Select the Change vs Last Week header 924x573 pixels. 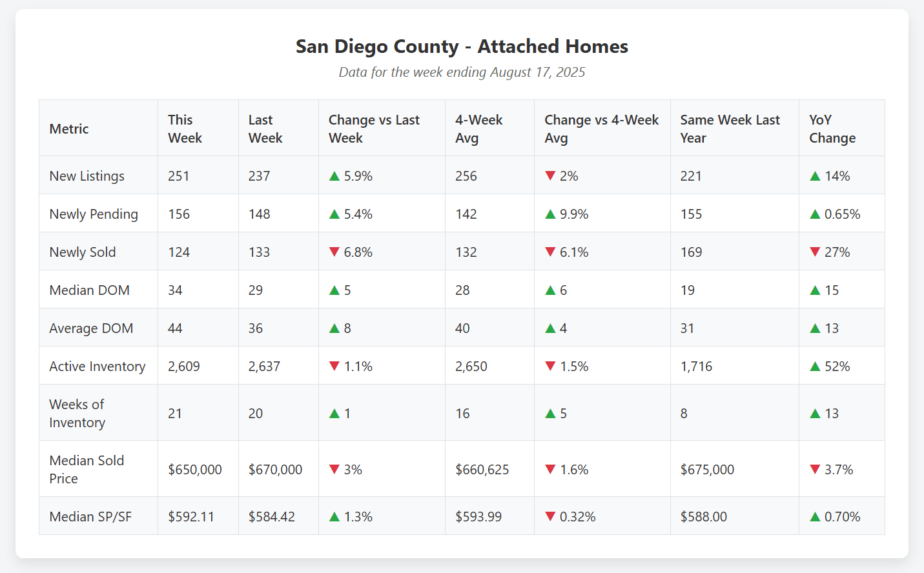click(x=374, y=129)
